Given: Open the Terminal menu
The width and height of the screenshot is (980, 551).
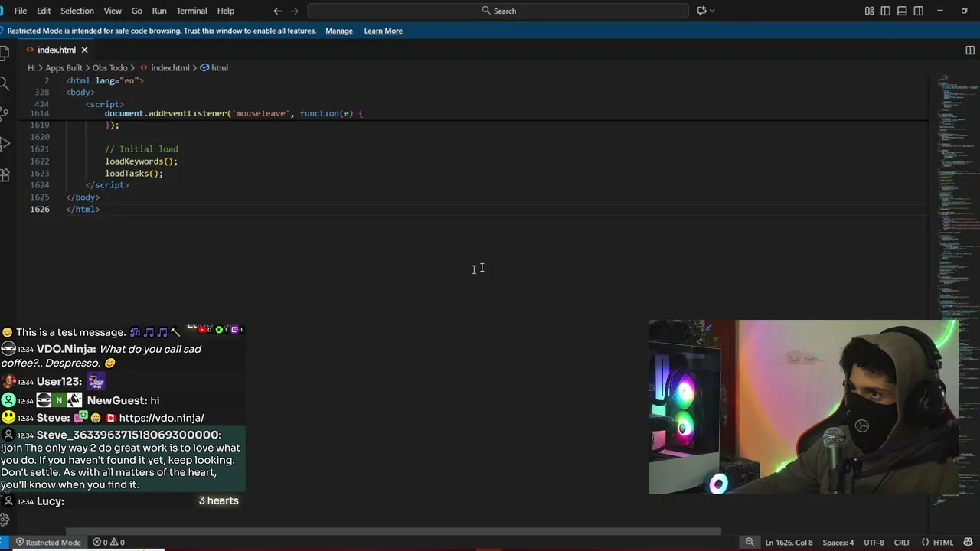Looking at the screenshot, I should (x=191, y=11).
